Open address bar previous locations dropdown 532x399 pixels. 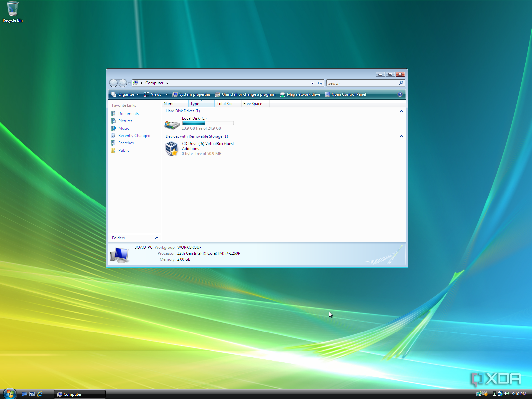point(312,83)
